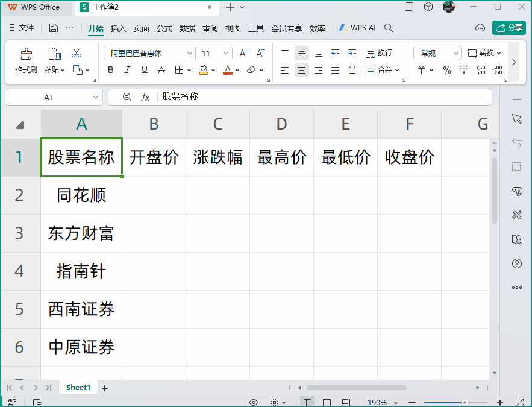Screen dimensions: 532x407
Task: Toggle italic formatting
Action: point(127,70)
